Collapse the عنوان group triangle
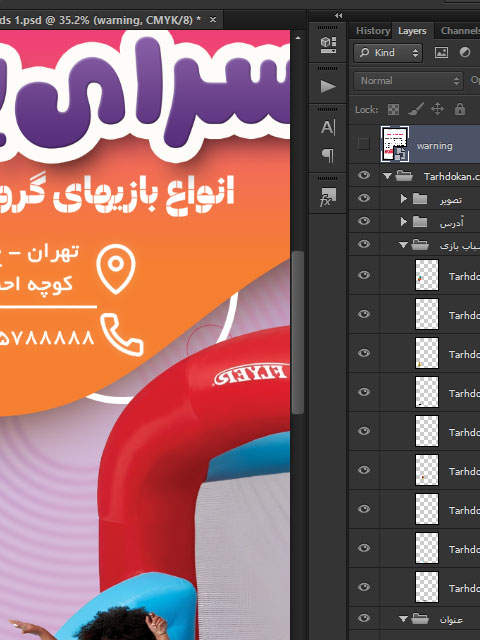Image resolution: width=480 pixels, height=640 pixels. click(x=403, y=619)
